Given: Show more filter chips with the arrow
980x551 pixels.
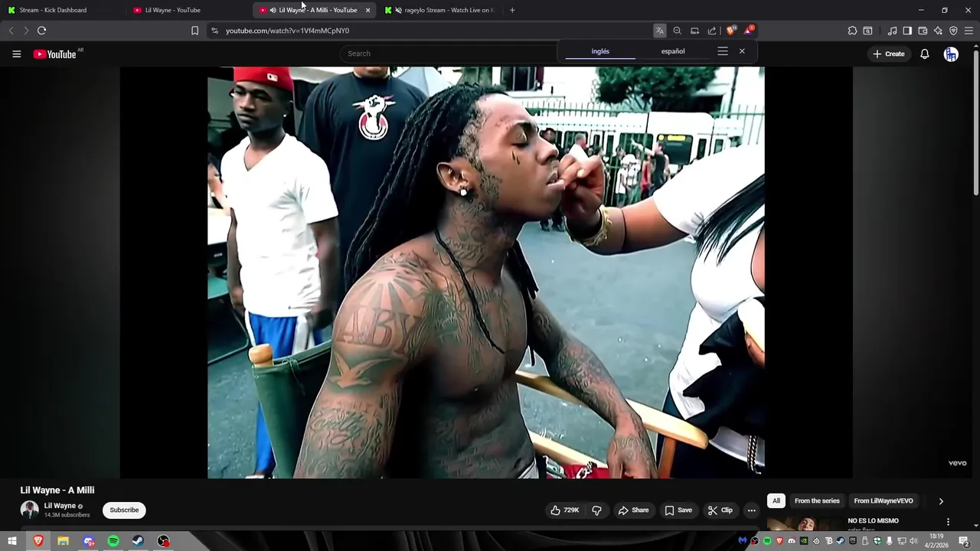Looking at the screenshot, I should (x=941, y=501).
